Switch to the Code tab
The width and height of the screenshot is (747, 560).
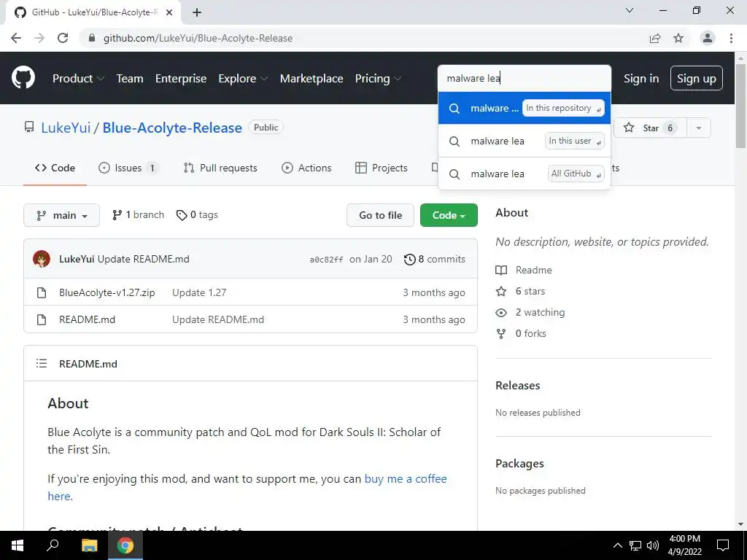(55, 168)
